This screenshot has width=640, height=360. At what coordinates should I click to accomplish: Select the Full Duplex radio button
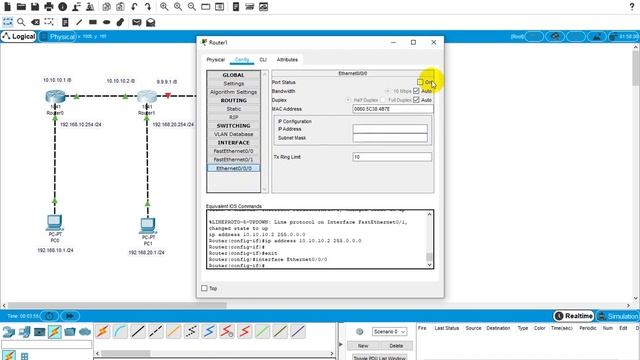(x=383, y=100)
